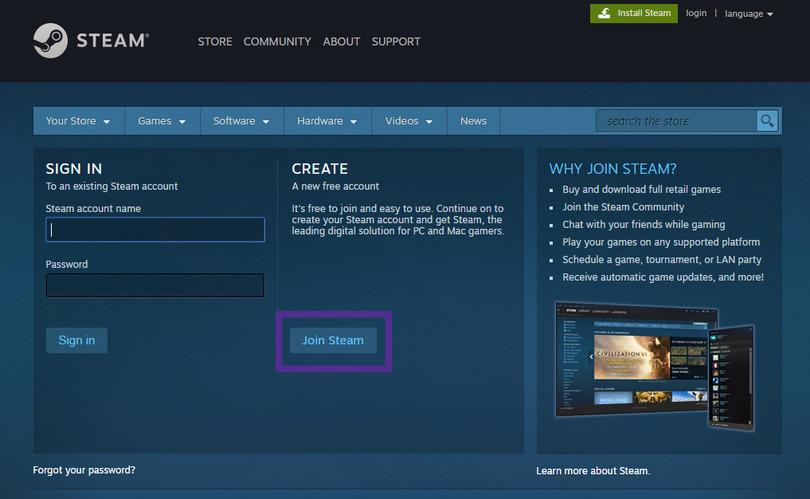810x499 pixels.
Task: Click the Steam logo icon
Action: (50, 41)
